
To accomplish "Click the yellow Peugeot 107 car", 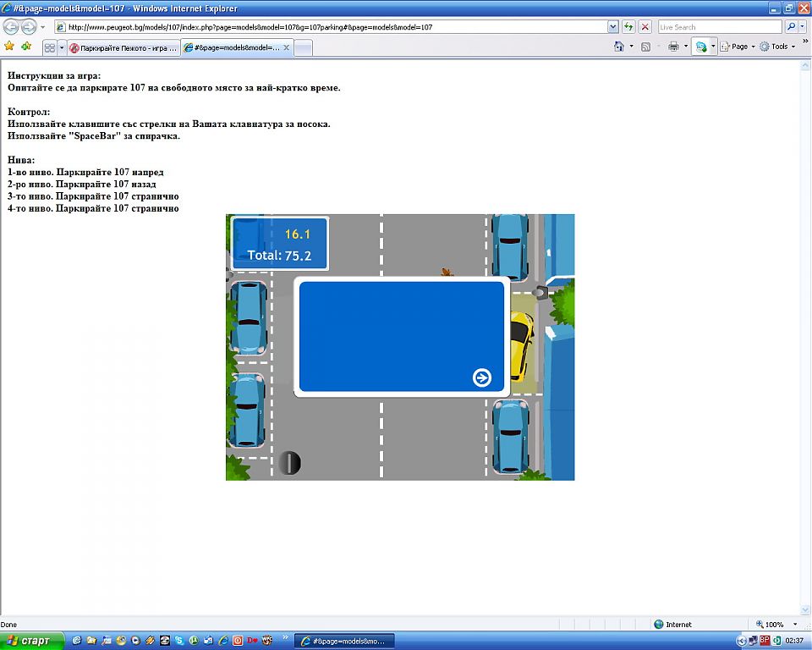I will (522, 345).
